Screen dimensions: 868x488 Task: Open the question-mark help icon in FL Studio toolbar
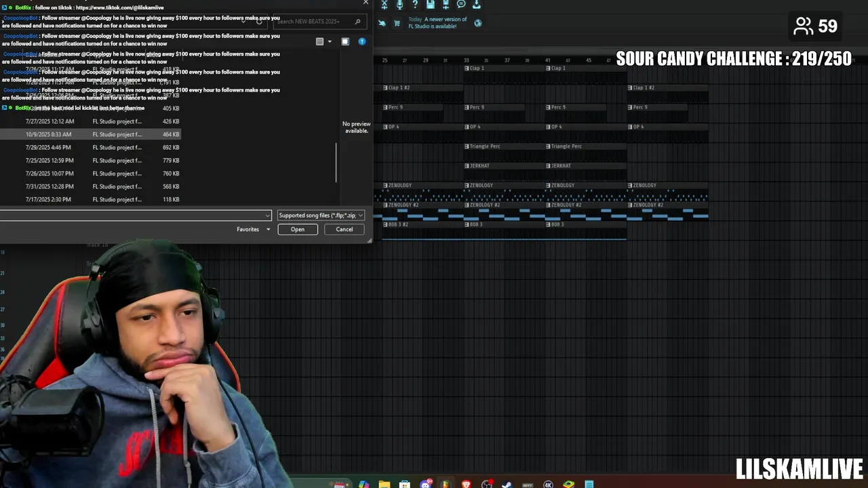click(415, 5)
